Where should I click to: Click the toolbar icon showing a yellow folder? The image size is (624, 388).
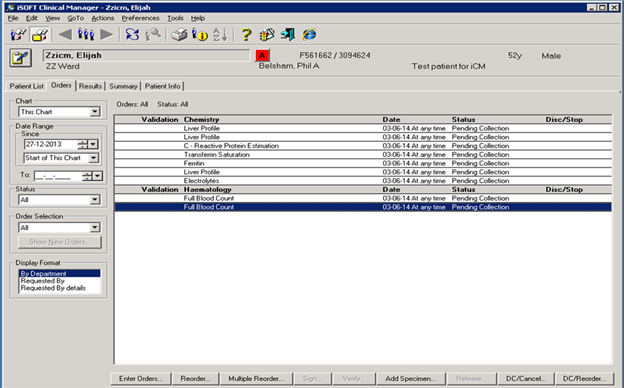[39, 35]
